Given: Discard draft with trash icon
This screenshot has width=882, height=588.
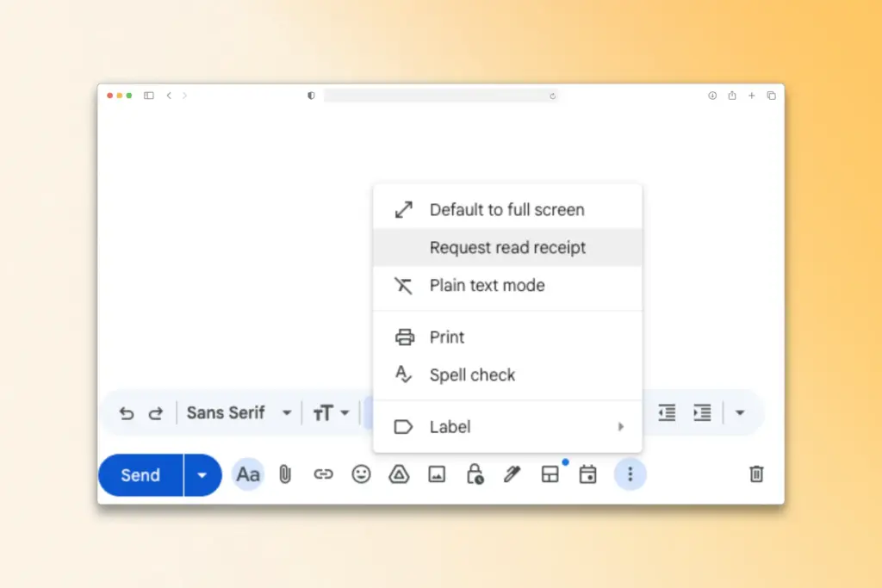Looking at the screenshot, I should click(756, 474).
